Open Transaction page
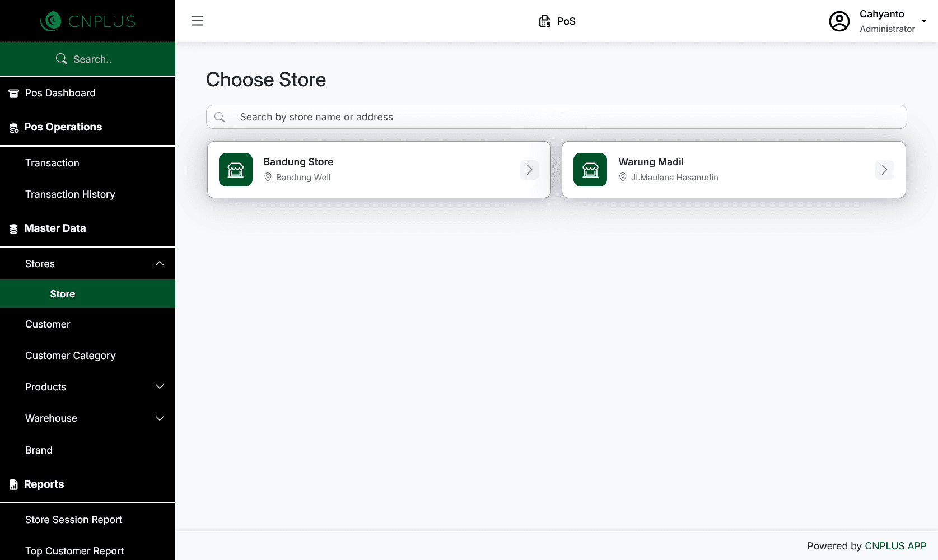This screenshot has height=560, width=938. tap(52, 163)
